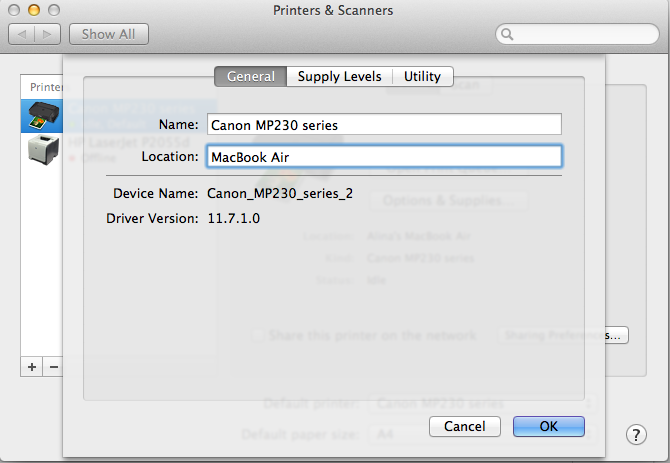Screen dimensions: 670x463
Task: Select the HP LaserJet printer icon
Action: [43, 149]
